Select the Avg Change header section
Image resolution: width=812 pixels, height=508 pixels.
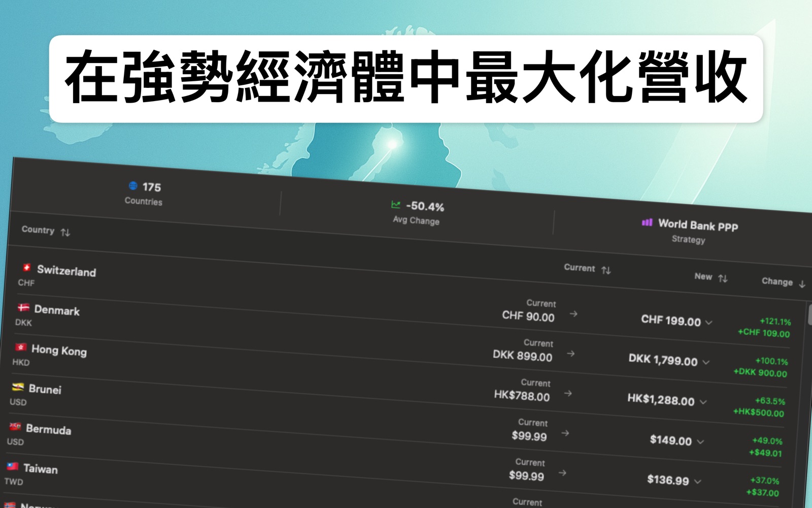pyautogui.click(x=416, y=213)
